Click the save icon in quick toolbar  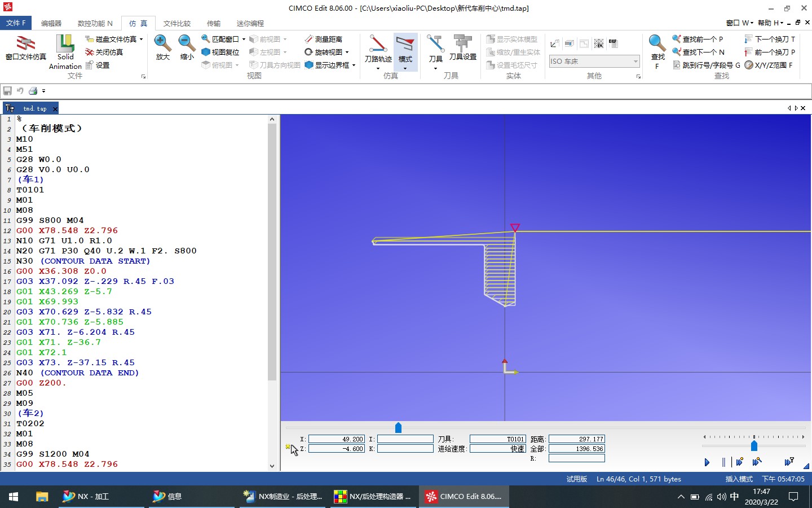pyautogui.click(x=7, y=90)
